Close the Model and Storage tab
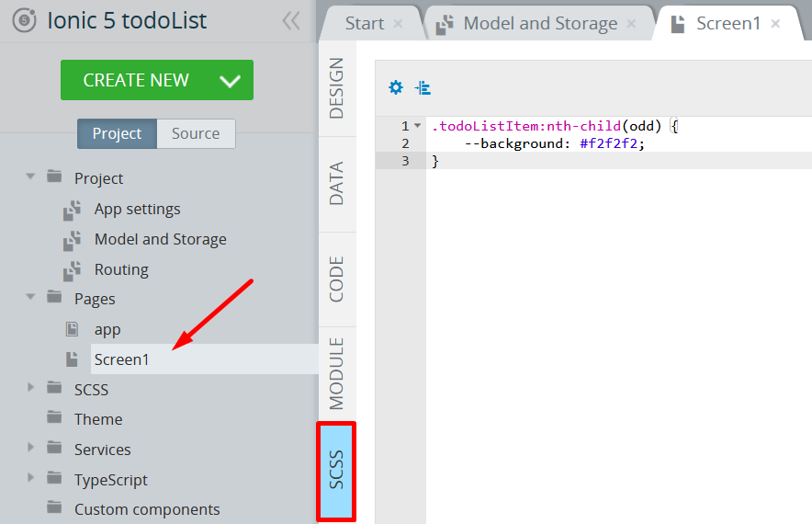812x524 pixels. (x=631, y=23)
